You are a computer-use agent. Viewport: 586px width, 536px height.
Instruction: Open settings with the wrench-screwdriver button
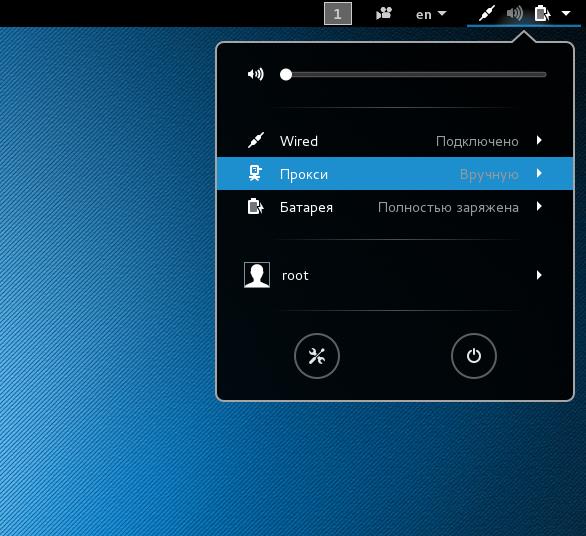[317, 356]
